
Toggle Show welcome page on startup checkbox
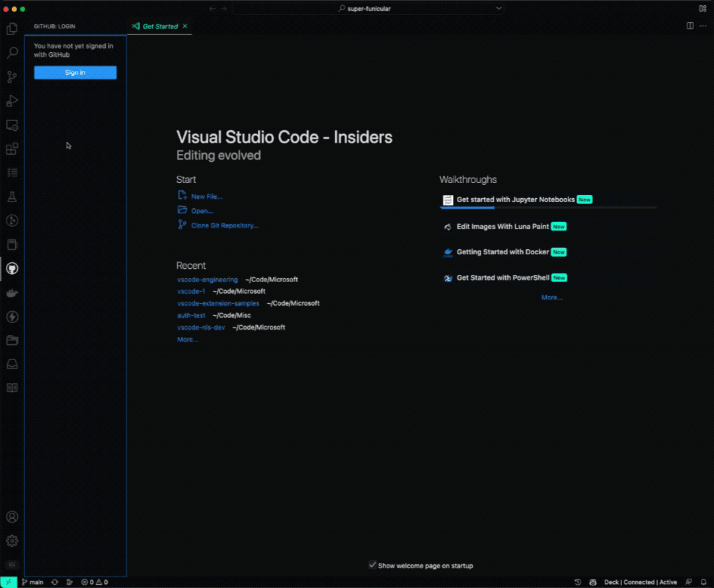click(372, 566)
